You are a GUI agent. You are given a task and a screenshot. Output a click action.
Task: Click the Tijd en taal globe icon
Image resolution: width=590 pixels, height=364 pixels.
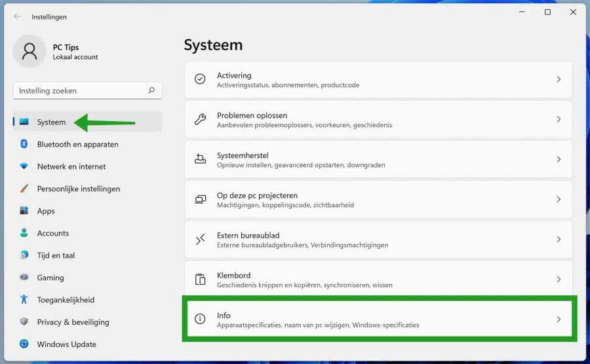24,255
